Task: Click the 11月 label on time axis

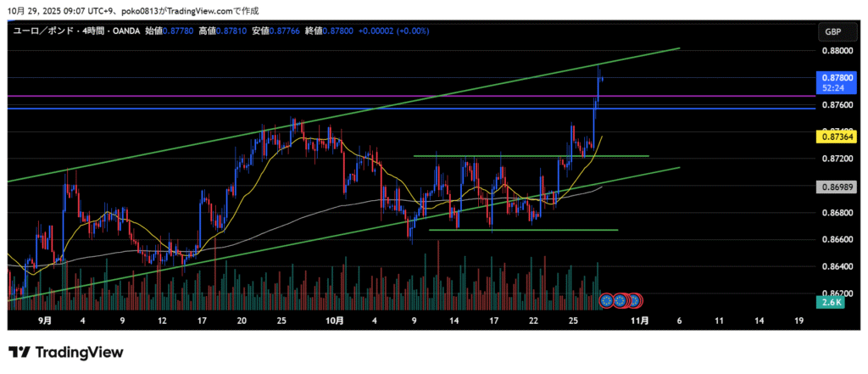Action: click(x=642, y=321)
